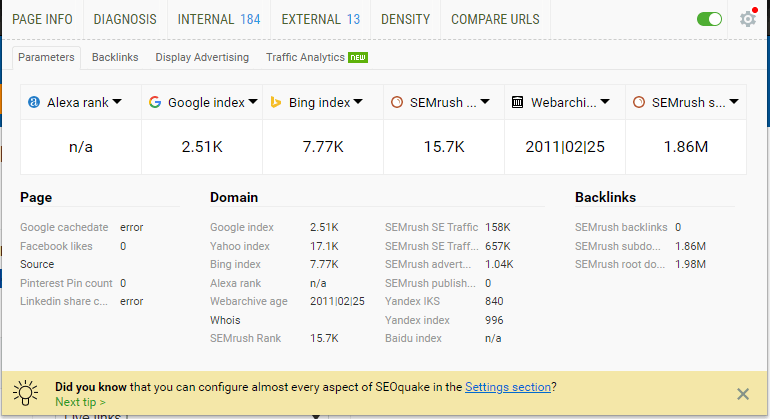Click Yahoo index value 17.1K
Viewport: 770px width, 419px height.
[x=324, y=246]
